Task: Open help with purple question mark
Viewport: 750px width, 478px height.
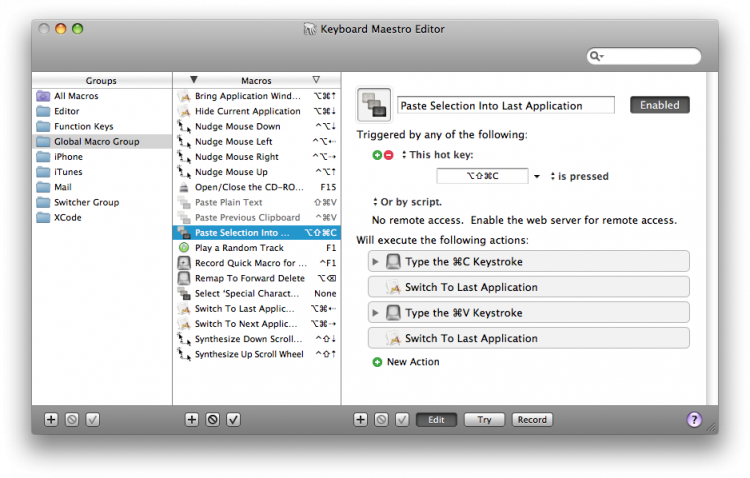Action: click(694, 420)
